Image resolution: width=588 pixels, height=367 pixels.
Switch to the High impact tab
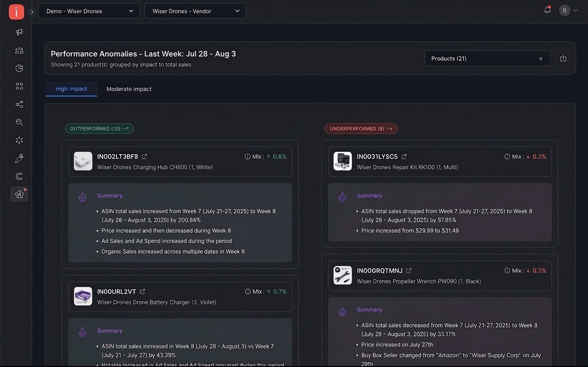point(71,89)
